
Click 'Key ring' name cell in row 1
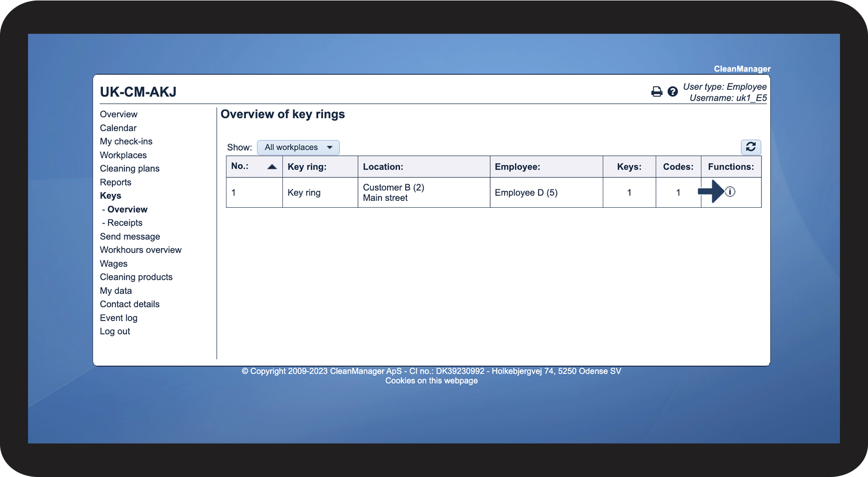304,193
